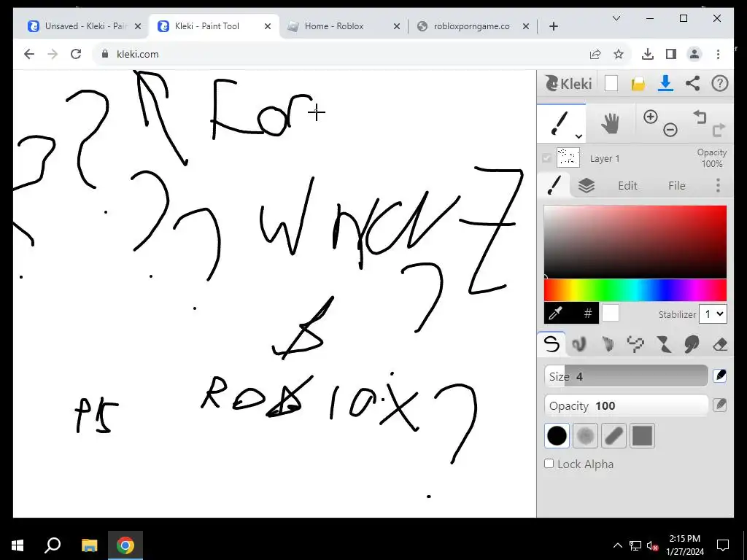Select the Pen brush type
This screenshot has width=747, height=560.
[551, 344]
